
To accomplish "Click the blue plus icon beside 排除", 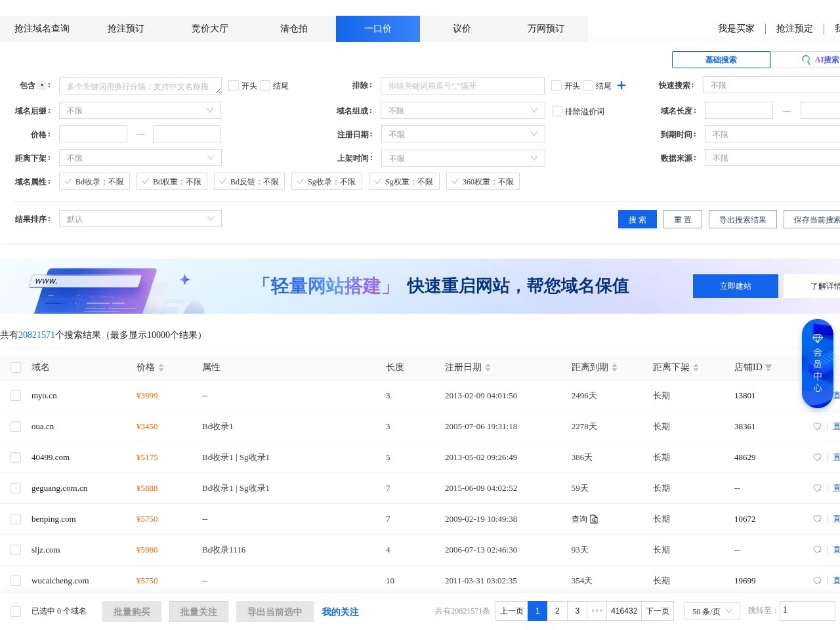I will [x=621, y=85].
